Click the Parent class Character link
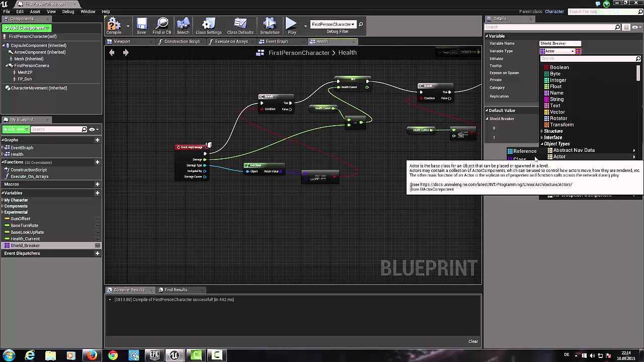Viewport: 644px width, 362px height. [554, 12]
